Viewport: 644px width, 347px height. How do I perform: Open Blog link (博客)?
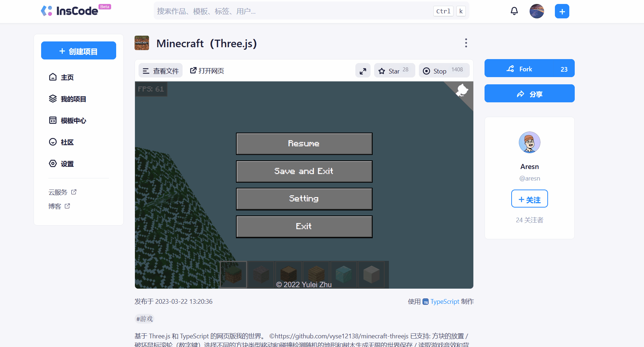click(59, 206)
